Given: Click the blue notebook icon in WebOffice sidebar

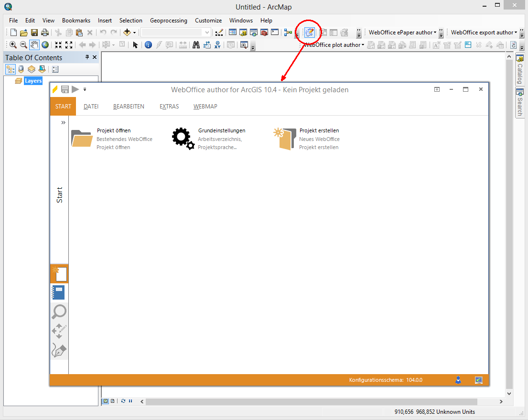Looking at the screenshot, I should [59, 292].
